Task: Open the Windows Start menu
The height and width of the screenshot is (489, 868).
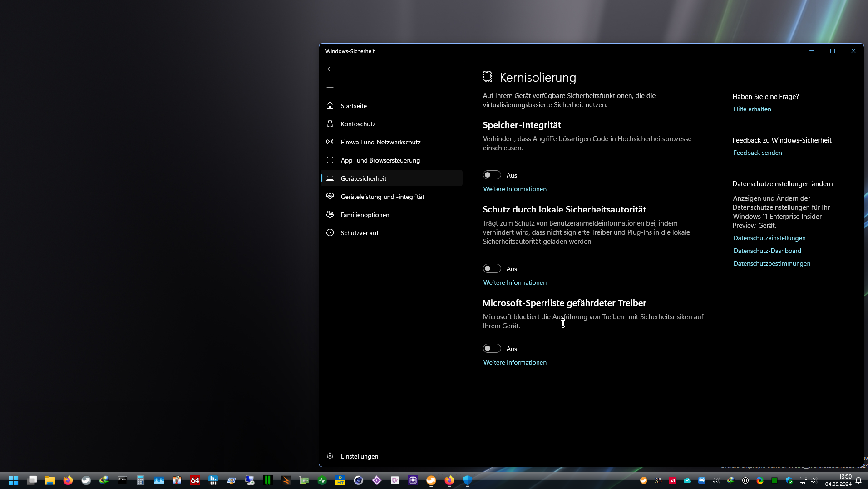Action: coord(13,480)
